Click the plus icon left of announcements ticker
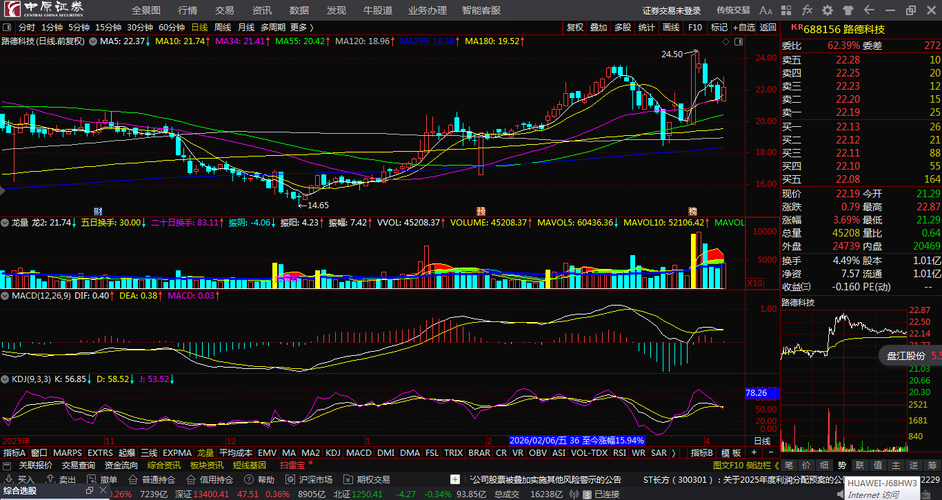The width and height of the screenshot is (942, 500). pyautogui.click(x=455, y=480)
